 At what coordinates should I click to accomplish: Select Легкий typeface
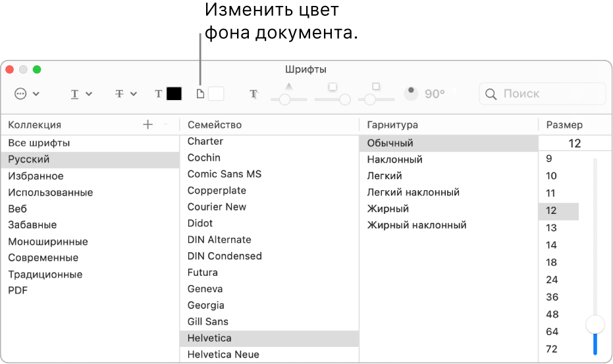click(x=448, y=176)
